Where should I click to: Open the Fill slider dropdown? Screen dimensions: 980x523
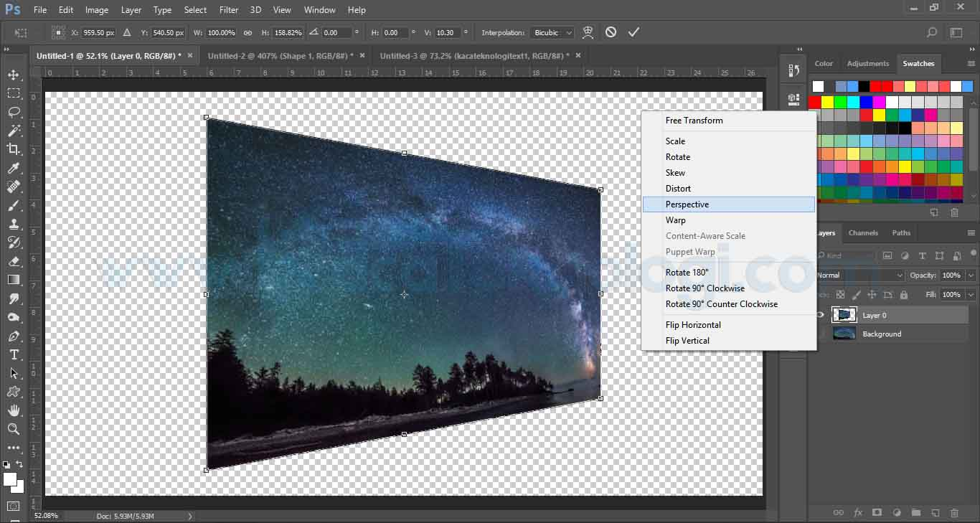tap(971, 294)
